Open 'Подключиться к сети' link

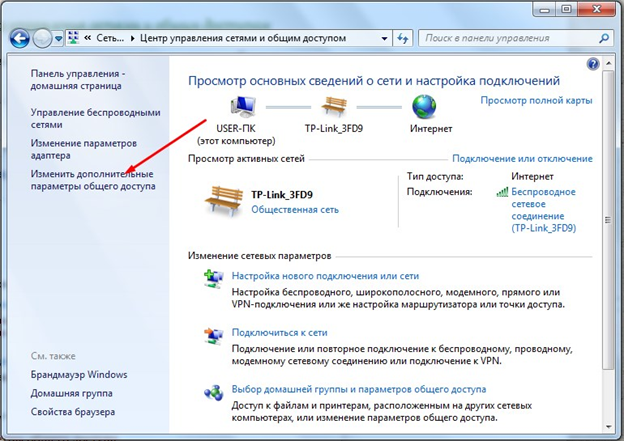click(x=279, y=332)
